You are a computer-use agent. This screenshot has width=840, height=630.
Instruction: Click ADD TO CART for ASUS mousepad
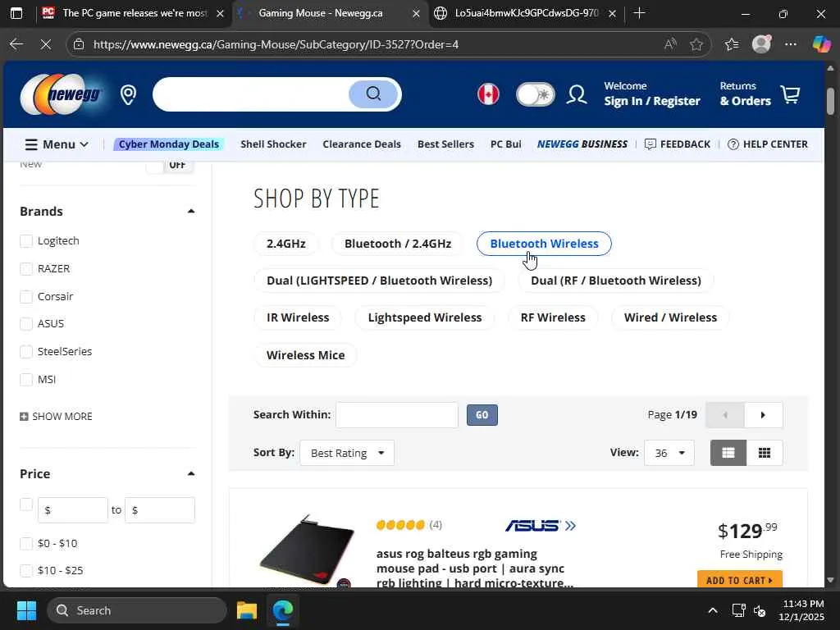tap(740, 579)
